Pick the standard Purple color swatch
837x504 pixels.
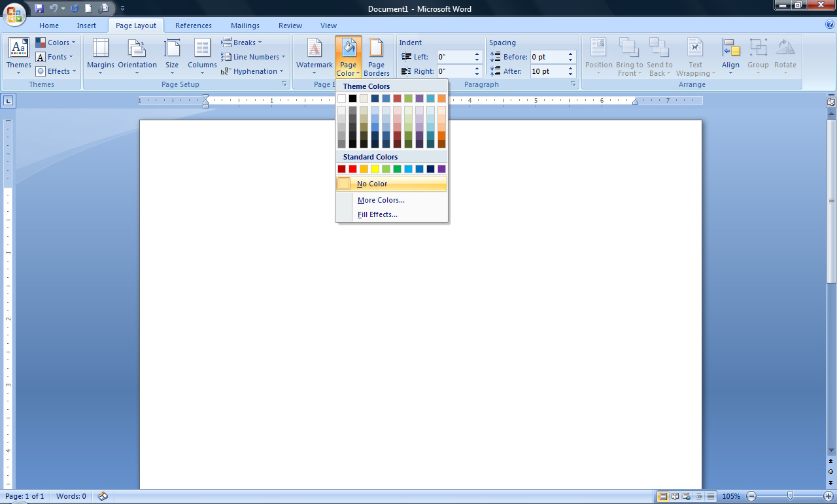[x=441, y=169]
